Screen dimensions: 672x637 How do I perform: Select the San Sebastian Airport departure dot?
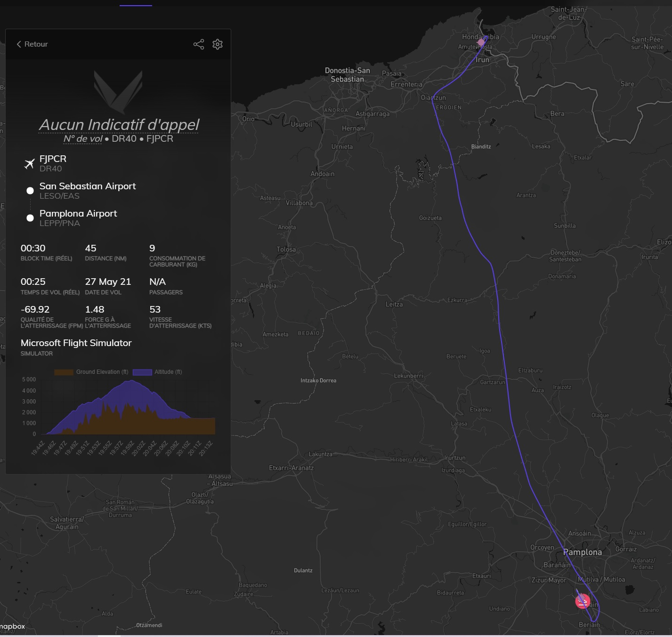click(x=30, y=191)
